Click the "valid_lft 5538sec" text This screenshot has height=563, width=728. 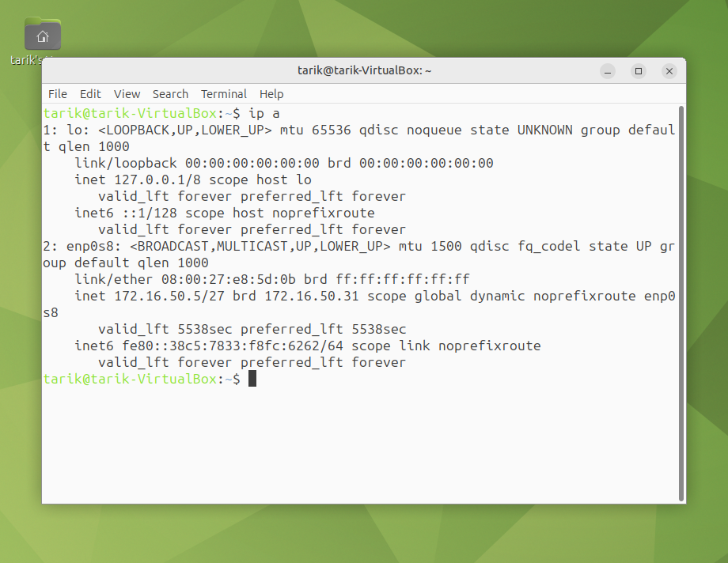[x=165, y=329]
